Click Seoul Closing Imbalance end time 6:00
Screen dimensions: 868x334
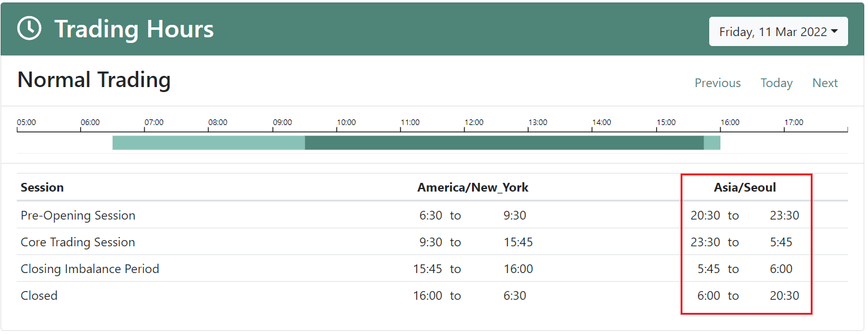point(781,269)
